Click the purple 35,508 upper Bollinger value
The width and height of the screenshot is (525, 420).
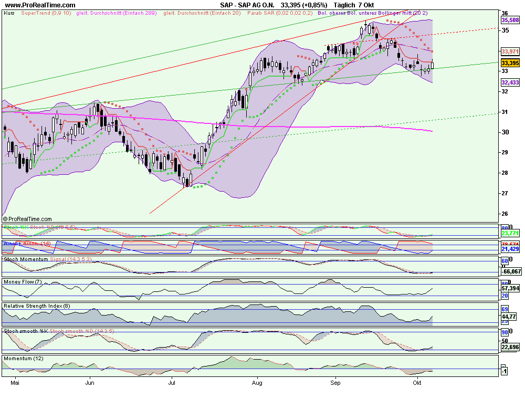(510, 20)
